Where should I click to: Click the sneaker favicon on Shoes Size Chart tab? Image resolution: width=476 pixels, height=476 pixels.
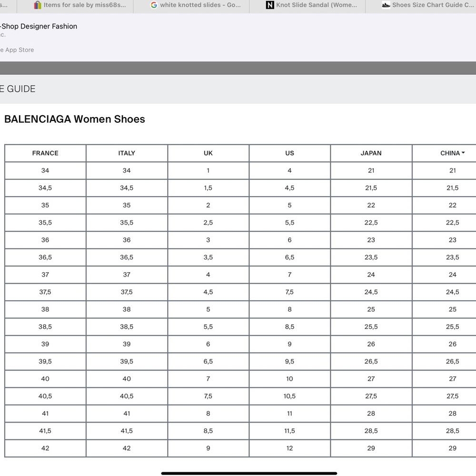pos(386,5)
